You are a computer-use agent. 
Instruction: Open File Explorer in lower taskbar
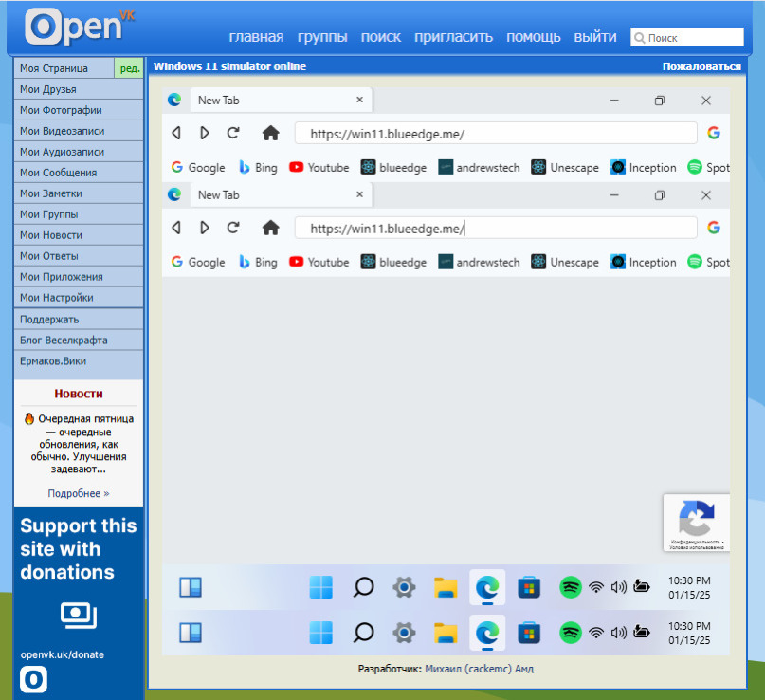(x=446, y=633)
